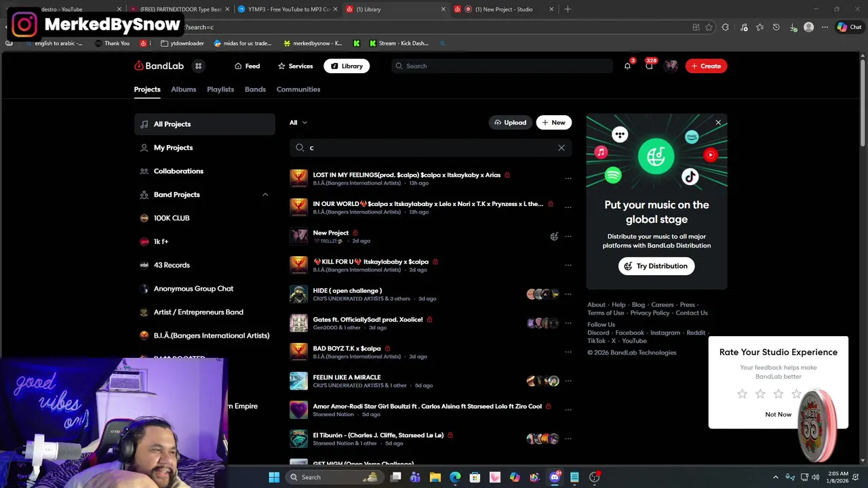
Task: Switch to the New Project - Studio browser tab
Action: 505,9
